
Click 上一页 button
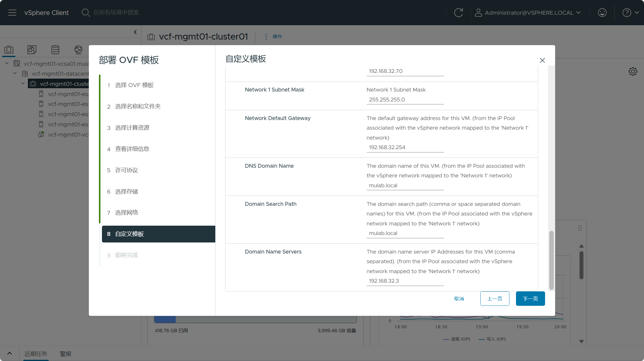(494, 299)
